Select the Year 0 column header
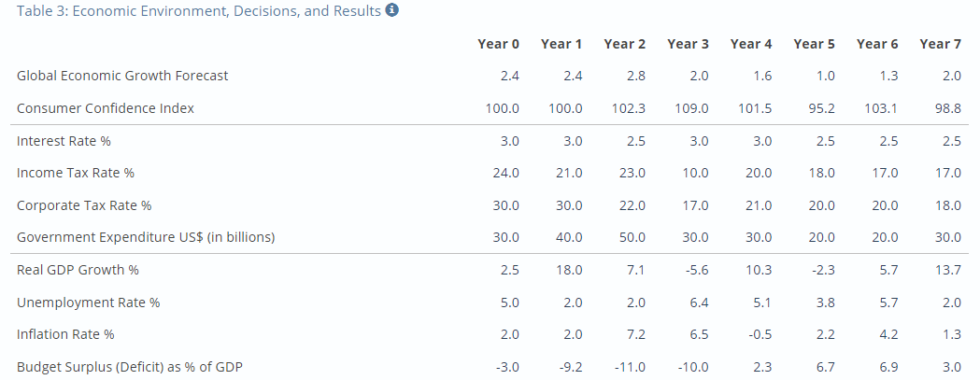The height and width of the screenshot is (380, 980). click(498, 44)
